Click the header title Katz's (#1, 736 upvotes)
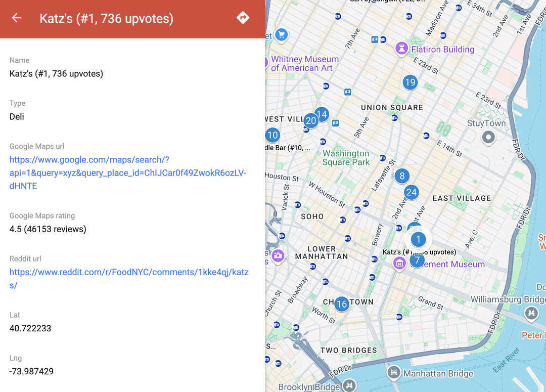 point(106,19)
